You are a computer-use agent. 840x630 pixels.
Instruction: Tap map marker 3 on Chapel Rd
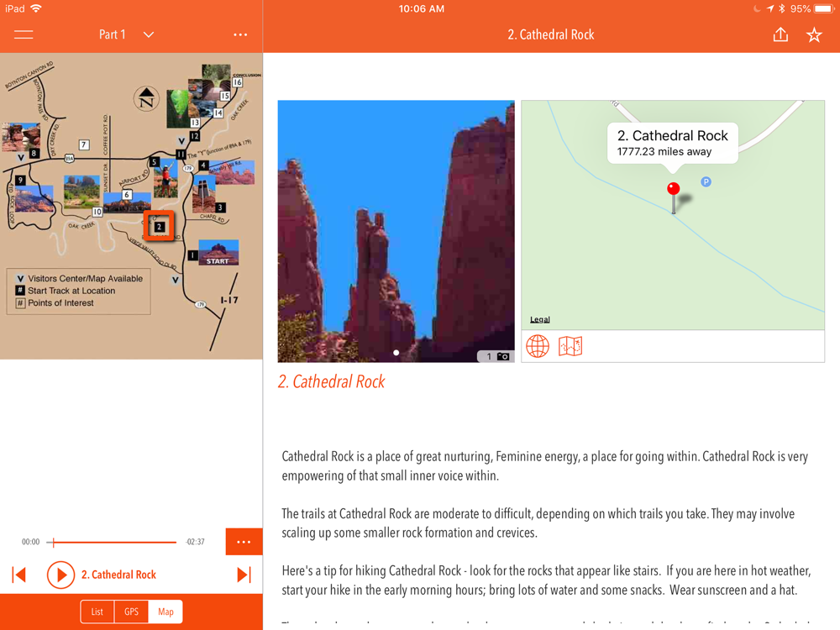219,207
